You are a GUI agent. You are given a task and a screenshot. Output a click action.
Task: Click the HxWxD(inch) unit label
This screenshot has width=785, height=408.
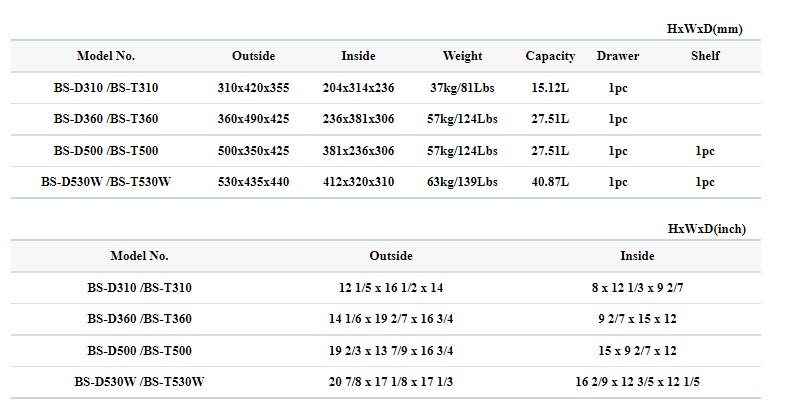(706, 229)
